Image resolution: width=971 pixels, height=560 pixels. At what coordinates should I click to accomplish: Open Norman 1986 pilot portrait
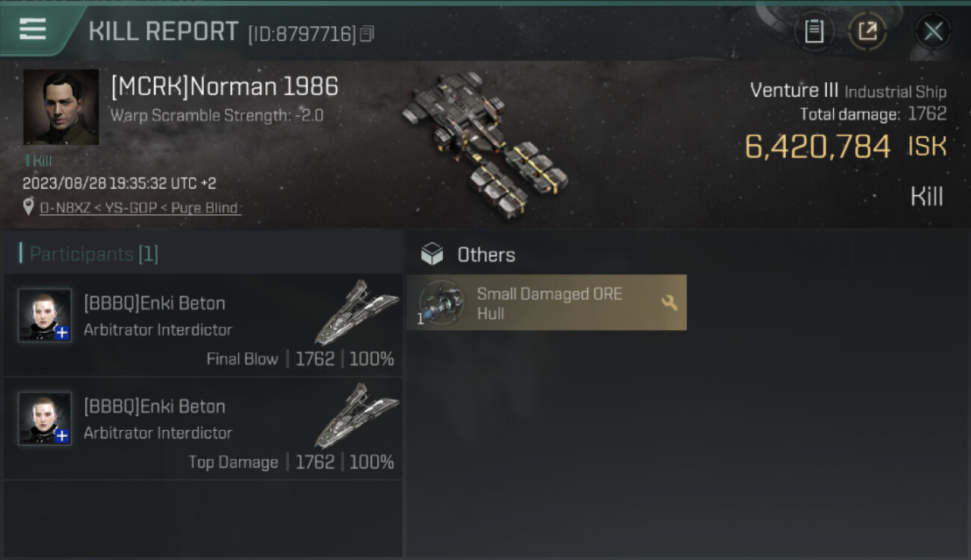coord(61,107)
